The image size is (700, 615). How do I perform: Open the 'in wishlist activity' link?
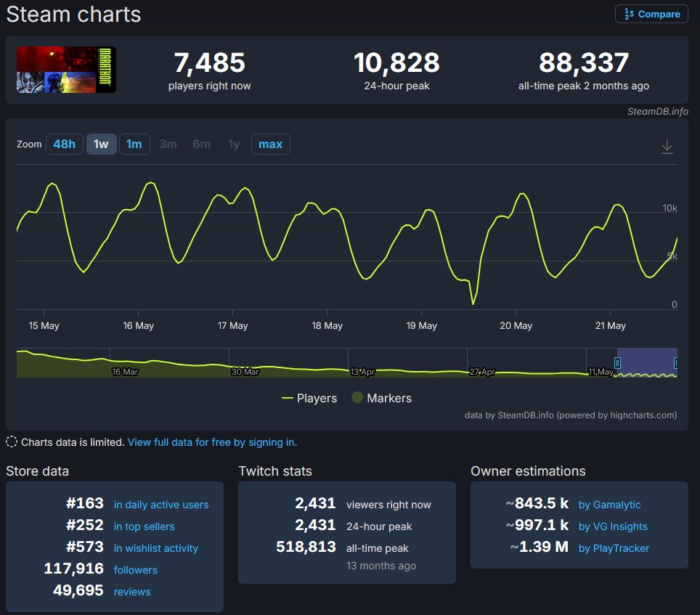pos(156,548)
